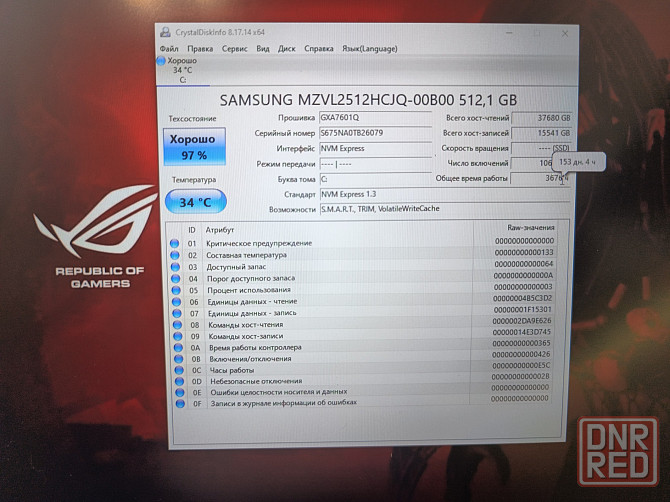This screenshot has width=670, height=502.
Task: Click the blue status icon beside disk C: tab
Action: 161,61
